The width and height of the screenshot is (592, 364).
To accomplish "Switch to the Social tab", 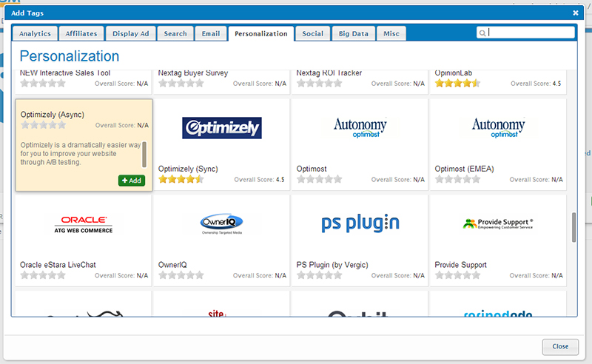I will click(x=312, y=33).
